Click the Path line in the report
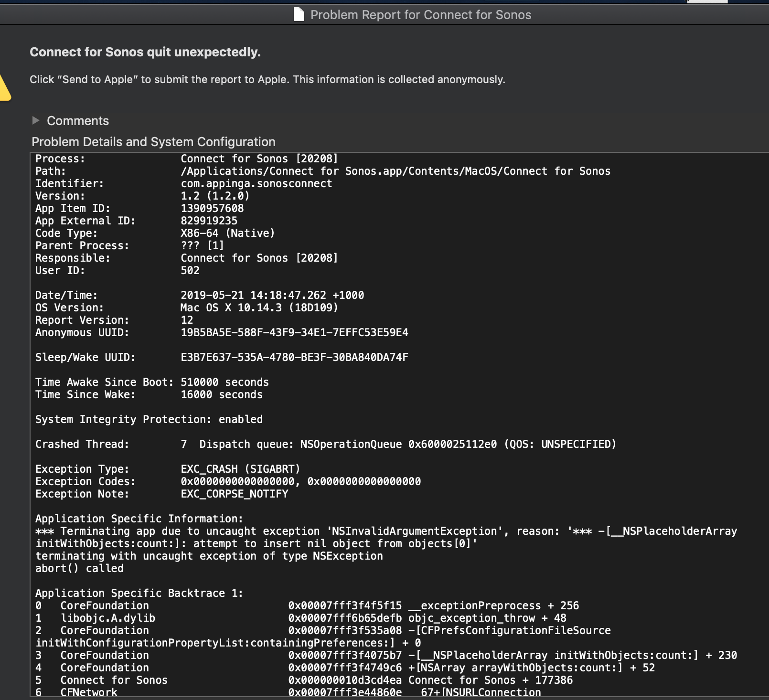This screenshot has height=700, width=769. click(395, 171)
